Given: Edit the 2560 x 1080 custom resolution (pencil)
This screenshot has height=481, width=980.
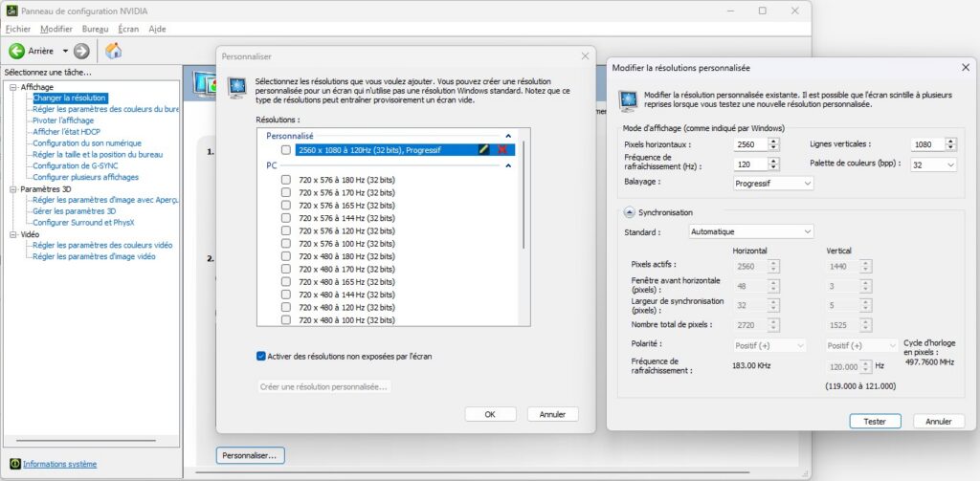Looking at the screenshot, I should coord(484,150).
